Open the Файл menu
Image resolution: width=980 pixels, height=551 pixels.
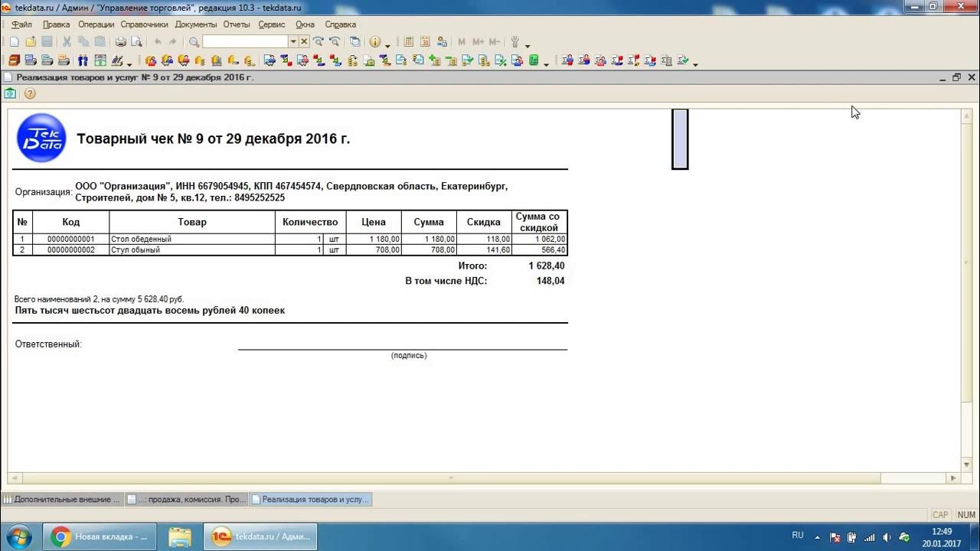click(21, 24)
